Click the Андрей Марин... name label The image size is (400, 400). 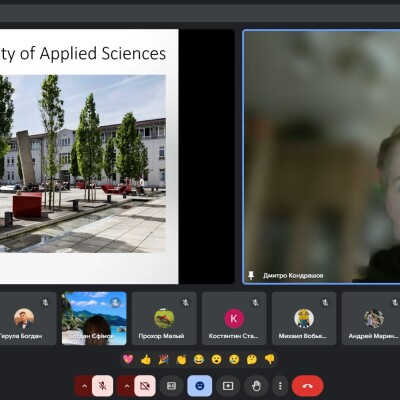coord(373,336)
